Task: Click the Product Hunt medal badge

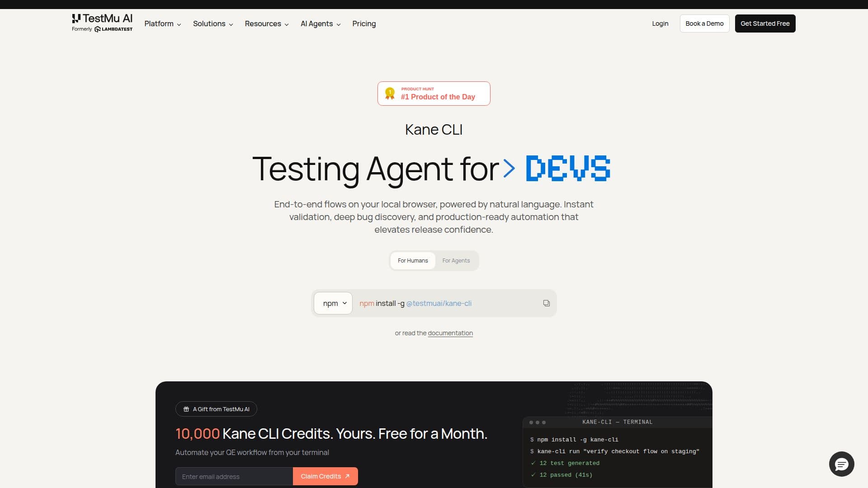Action: click(x=390, y=94)
